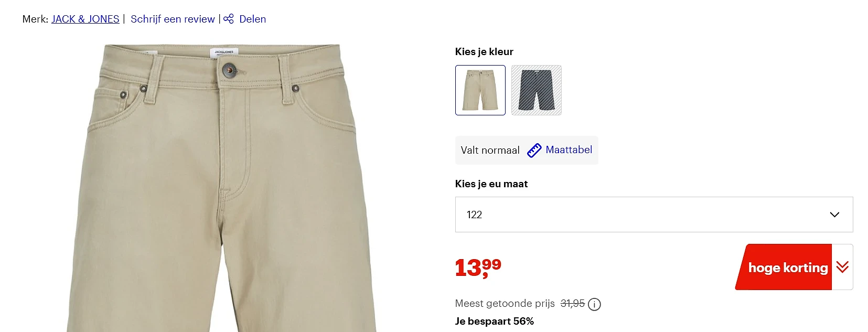Click the Valt normaal fit label

(490, 151)
